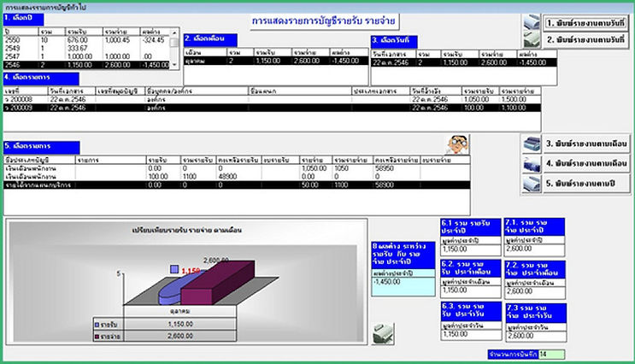Screen dimensions: 635x364
Task: Click report button number 2 at top right
Action: click(x=585, y=39)
